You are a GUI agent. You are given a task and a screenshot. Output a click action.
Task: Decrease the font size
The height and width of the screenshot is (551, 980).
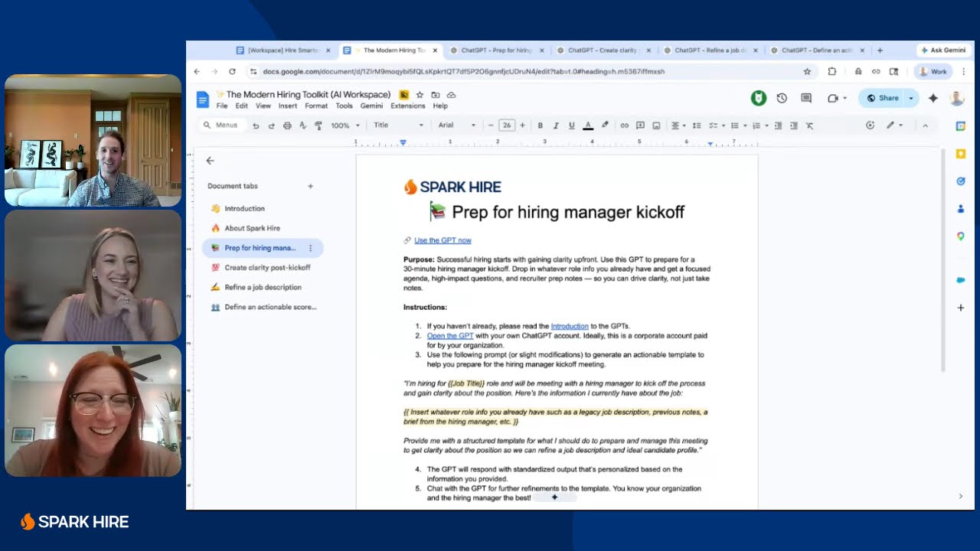pos(491,126)
